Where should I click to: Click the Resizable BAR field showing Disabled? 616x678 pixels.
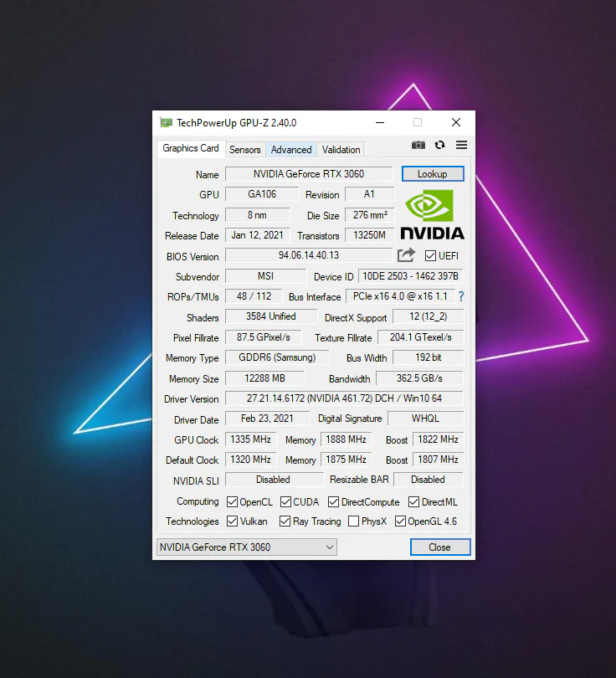[428, 480]
